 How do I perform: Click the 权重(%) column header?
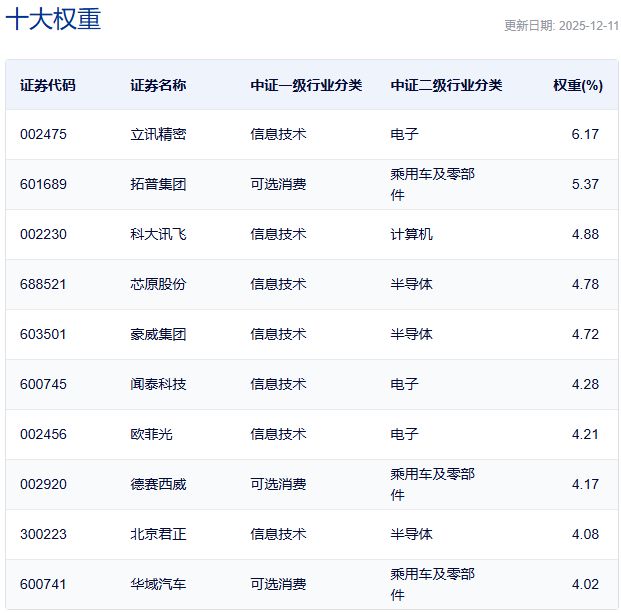click(x=577, y=85)
